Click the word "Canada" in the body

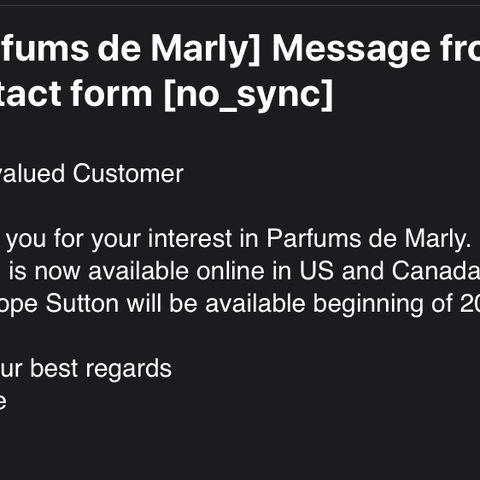click(436, 271)
